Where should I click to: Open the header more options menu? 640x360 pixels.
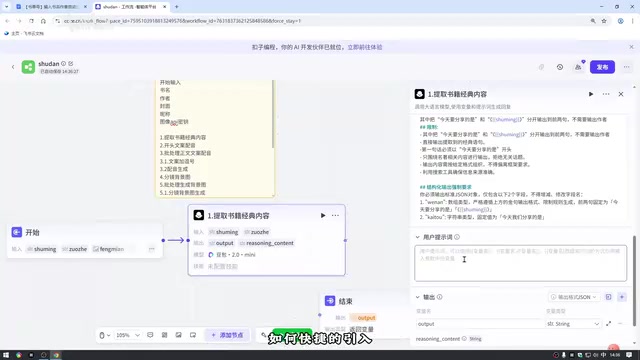coord(627,67)
